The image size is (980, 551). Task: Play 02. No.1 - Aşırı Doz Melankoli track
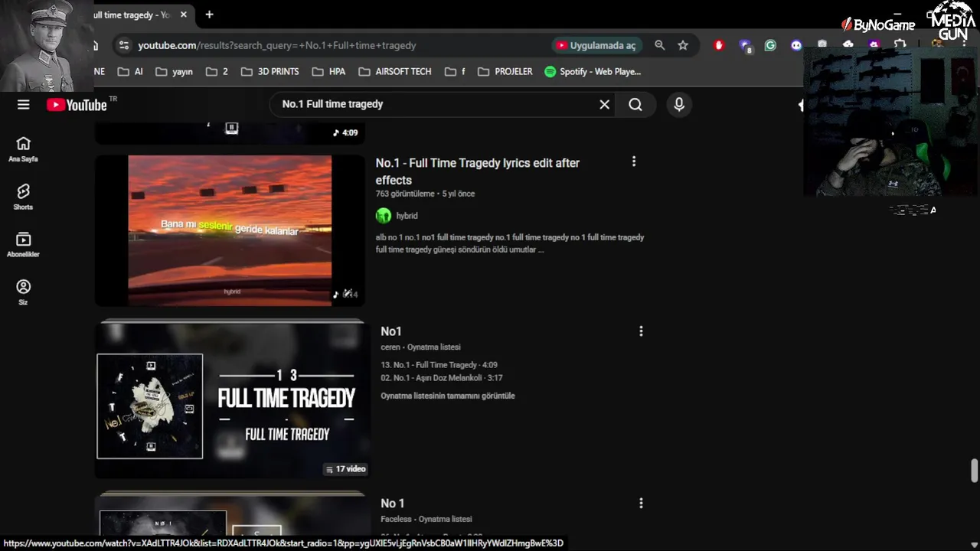[x=442, y=378]
